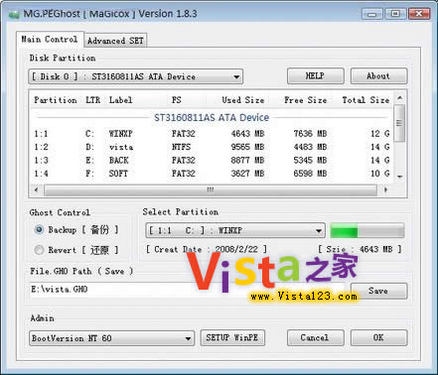Click the Save button next to path
The width and height of the screenshot is (438, 375).
click(x=379, y=291)
